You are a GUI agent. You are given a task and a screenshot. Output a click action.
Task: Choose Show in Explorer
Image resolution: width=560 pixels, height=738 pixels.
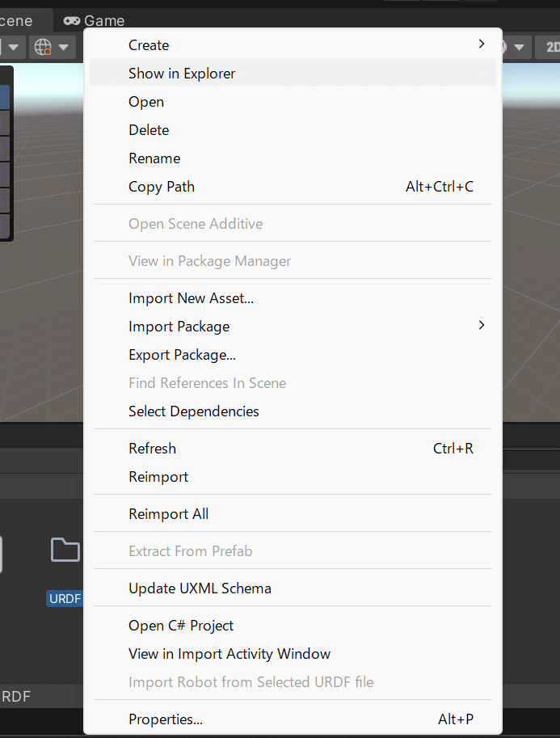[293, 73]
